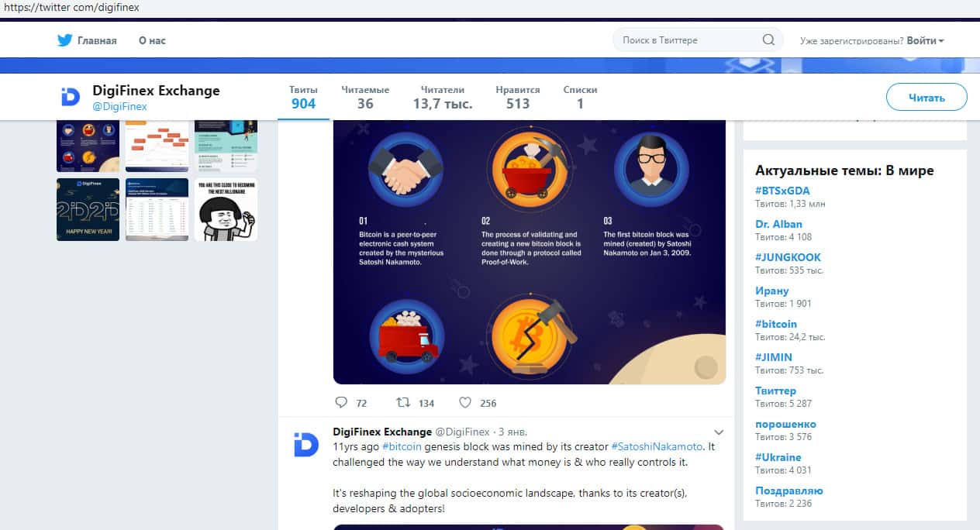Open the Твиттер trending topic
The image size is (980, 530).
(x=775, y=391)
